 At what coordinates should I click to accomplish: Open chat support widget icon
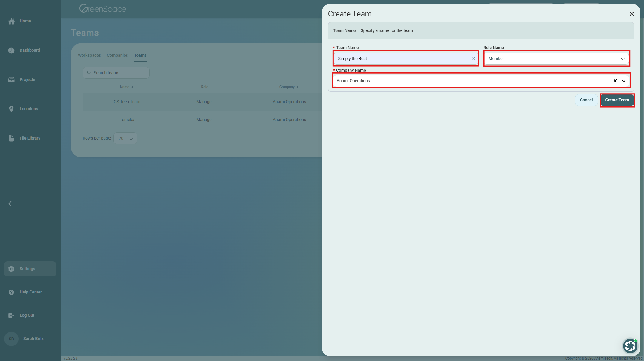tap(630, 346)
